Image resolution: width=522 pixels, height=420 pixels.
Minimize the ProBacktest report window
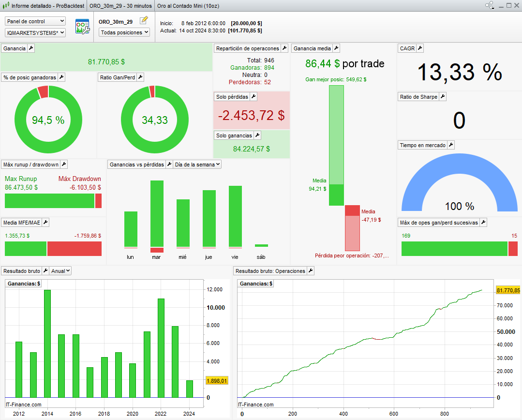click(501, 6)
